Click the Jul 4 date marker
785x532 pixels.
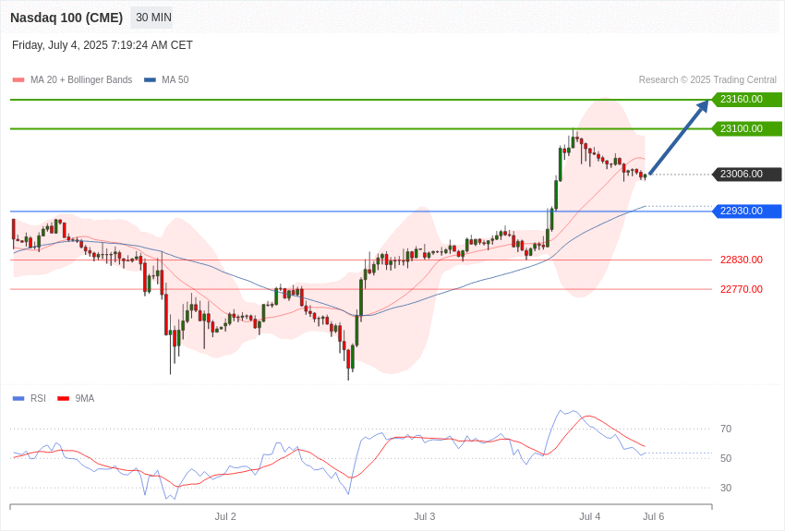pyautogui.click(x=590, y=516)
